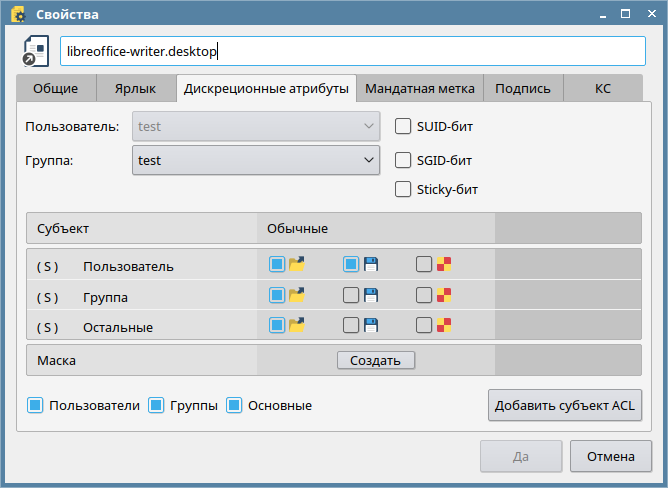Click the execute icon in Остальные row
Image resolution: width=668 pixels, height=488 pixels.
pos(444,325)
